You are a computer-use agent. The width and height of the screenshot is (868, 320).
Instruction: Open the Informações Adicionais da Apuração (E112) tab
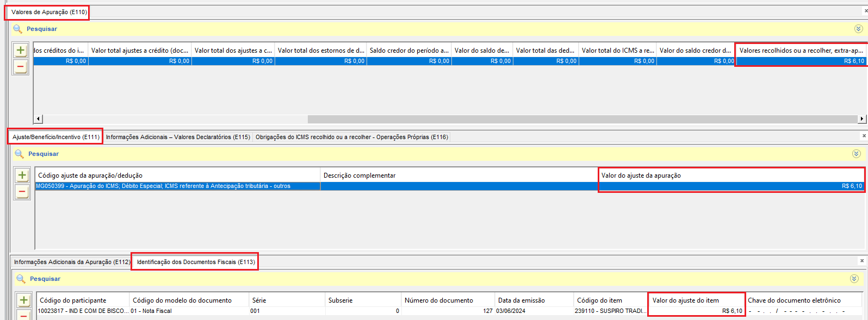coord(72,262)
